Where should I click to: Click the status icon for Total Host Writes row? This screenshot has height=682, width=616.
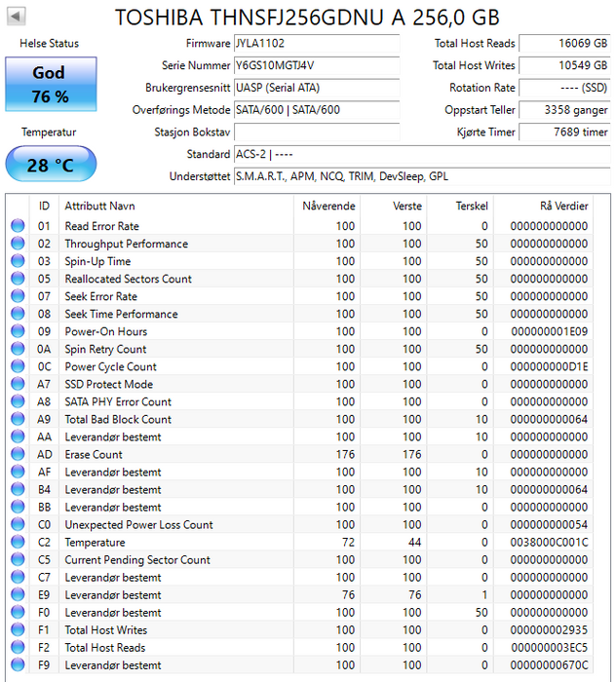[18, 629]
